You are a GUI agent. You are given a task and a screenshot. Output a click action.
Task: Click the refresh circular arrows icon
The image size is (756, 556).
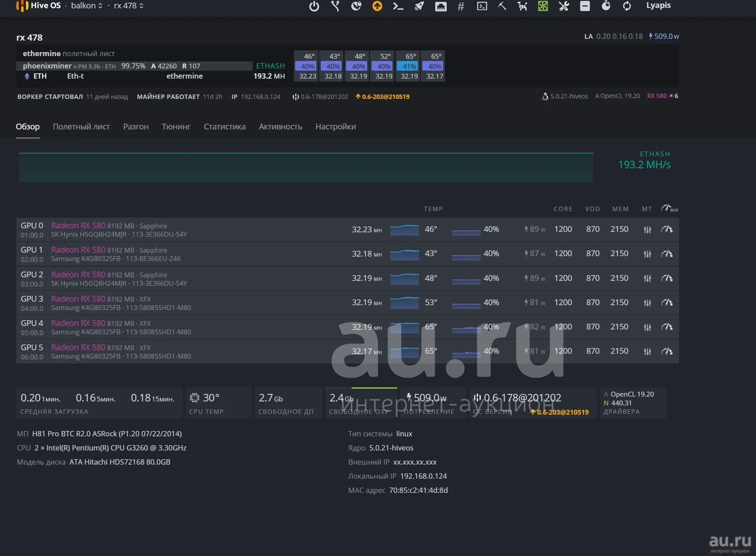coord(627,6)
